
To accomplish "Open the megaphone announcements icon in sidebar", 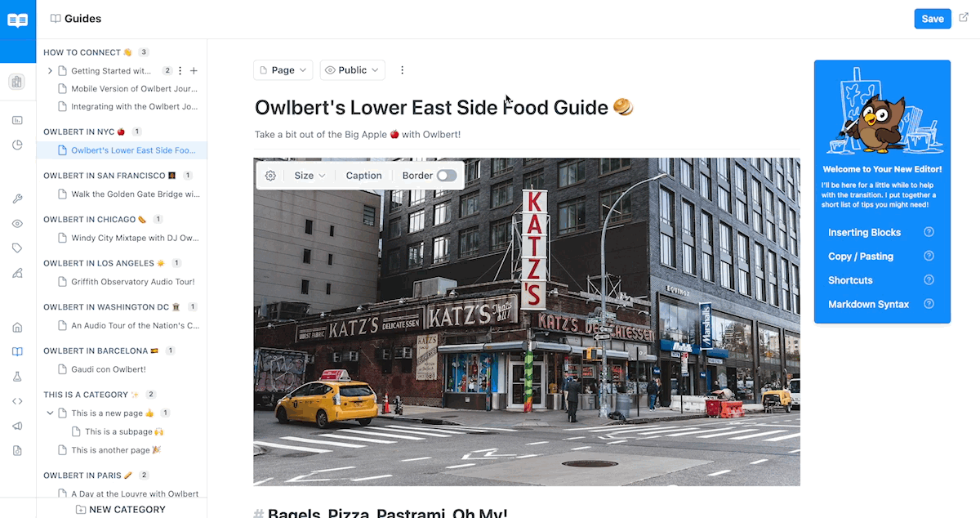I will tap(17, 426).
